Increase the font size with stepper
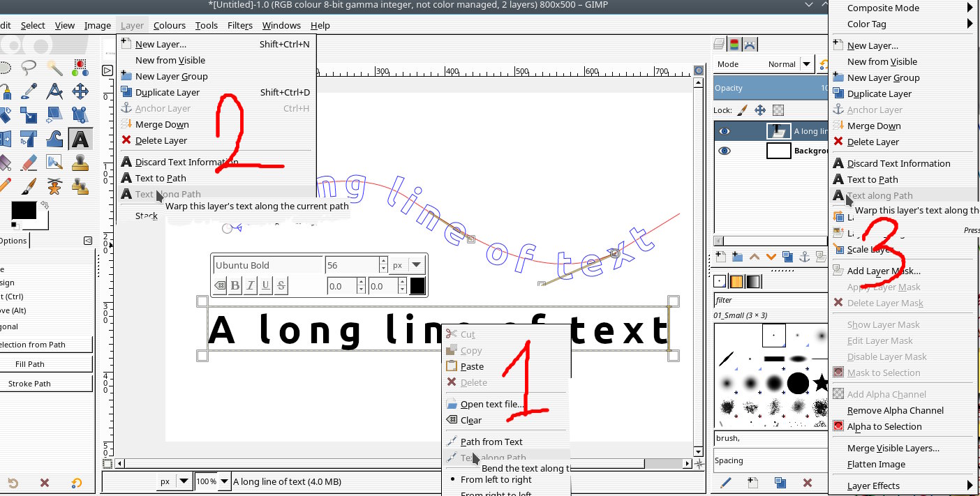 [383, 261]
